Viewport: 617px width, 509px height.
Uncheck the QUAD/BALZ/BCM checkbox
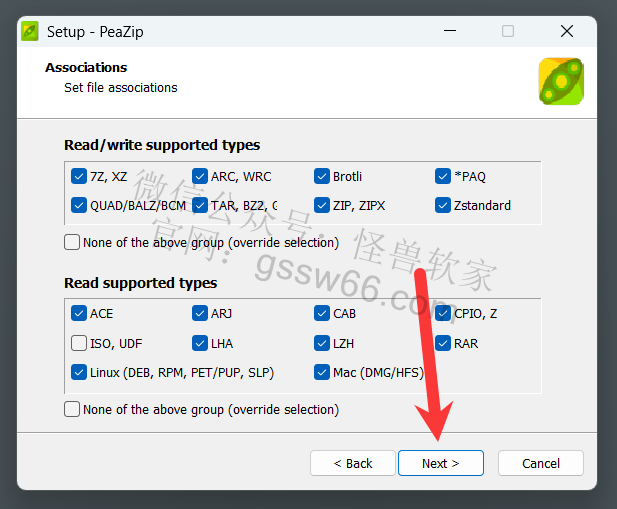(x=79, y=205)
